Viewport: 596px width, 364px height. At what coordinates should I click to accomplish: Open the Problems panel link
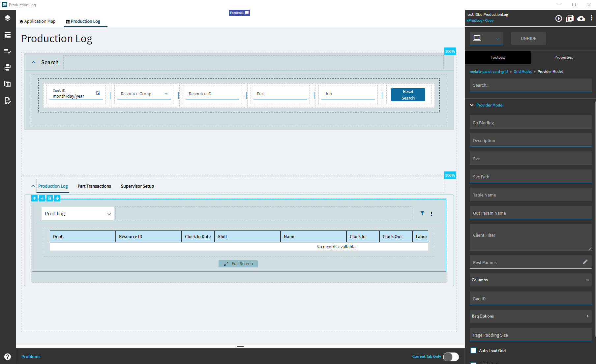[x=31, y=356]
